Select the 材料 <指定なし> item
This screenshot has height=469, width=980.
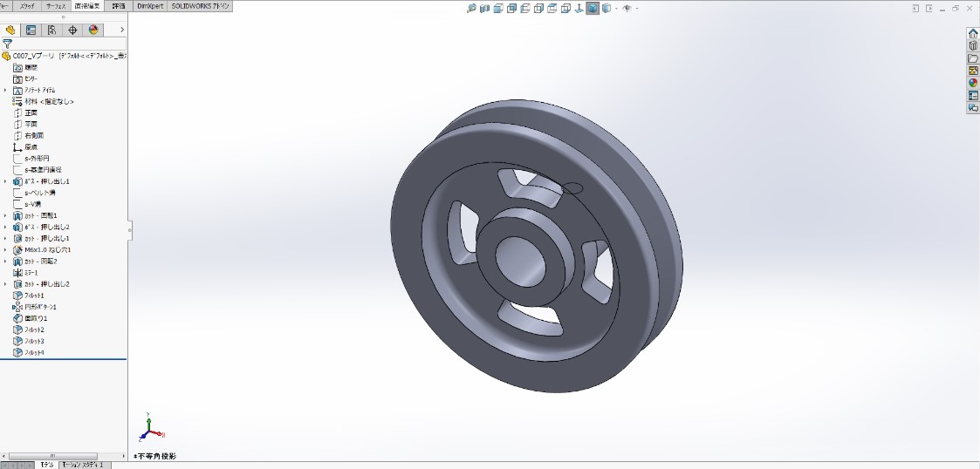[x=49, y=101]
